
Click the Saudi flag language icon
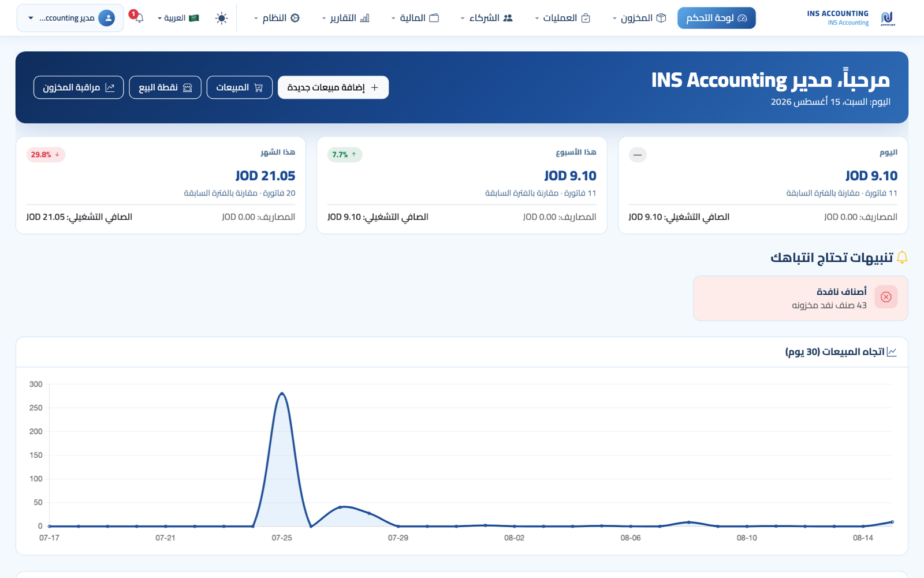(194, 18)
